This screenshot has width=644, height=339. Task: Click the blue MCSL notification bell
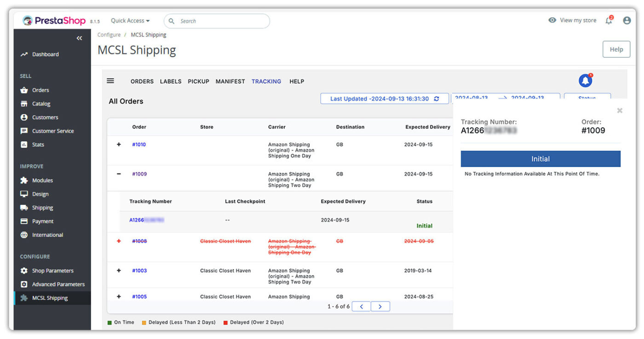[x=586, y=81]
